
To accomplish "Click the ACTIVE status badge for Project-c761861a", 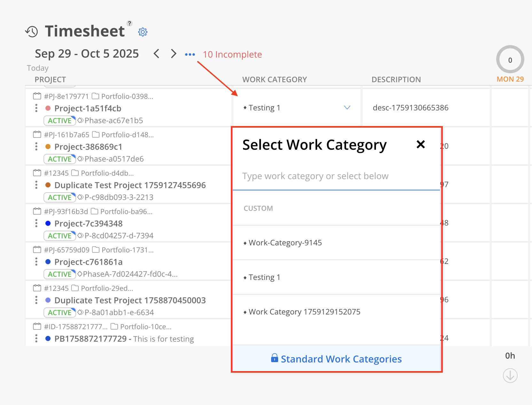I will [x=59, y=274].
